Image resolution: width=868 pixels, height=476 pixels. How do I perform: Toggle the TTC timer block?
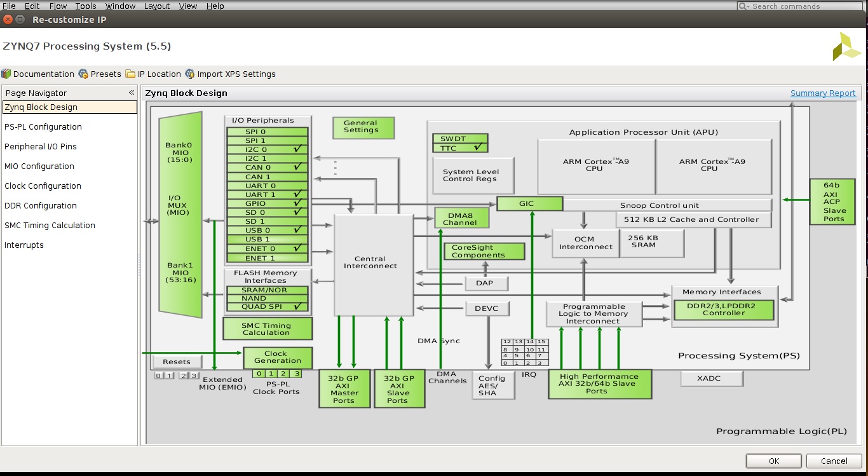[x=459, y=148]
